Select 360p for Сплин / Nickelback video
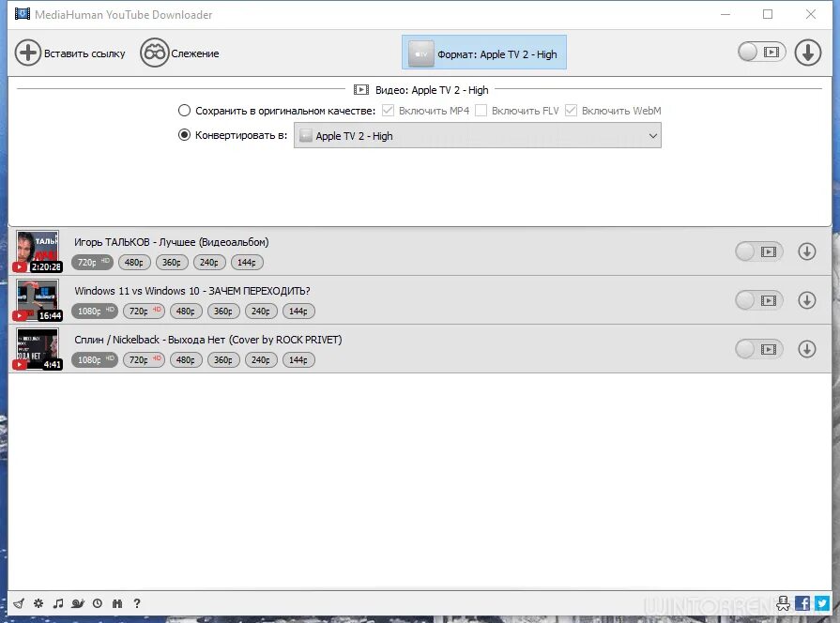840x623 pixels. (223, 360)
